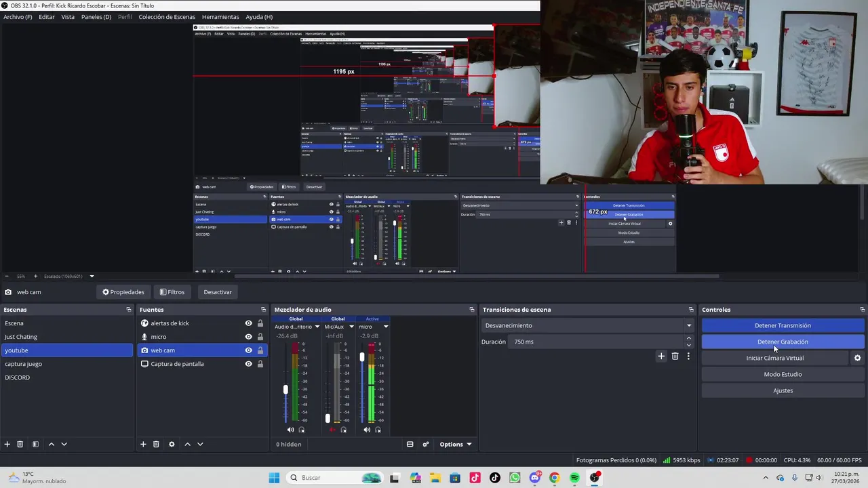This screenshot has height=488, width=868.
Task: Toggle lock on Captura de pantalla source
Action: 260,364
